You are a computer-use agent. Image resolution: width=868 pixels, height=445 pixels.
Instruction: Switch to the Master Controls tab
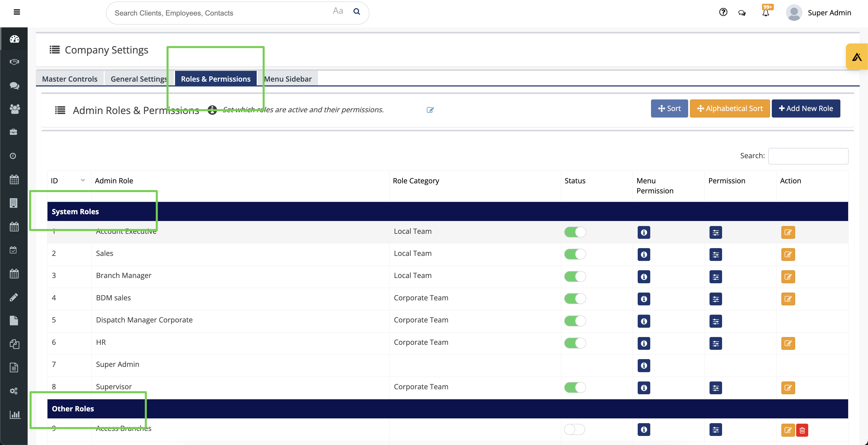tap(69, 79)
